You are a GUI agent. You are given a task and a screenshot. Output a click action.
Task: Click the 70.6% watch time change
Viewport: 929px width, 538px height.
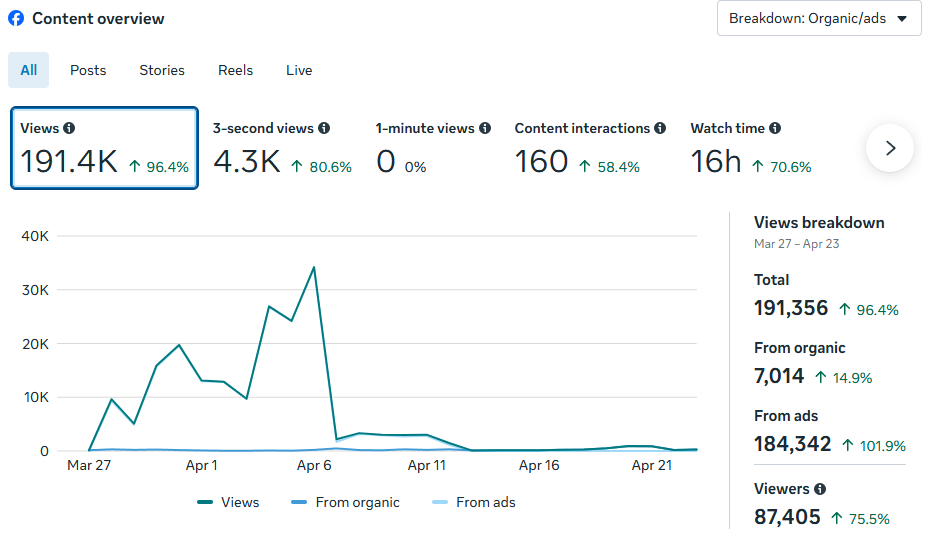coord(781,167)
